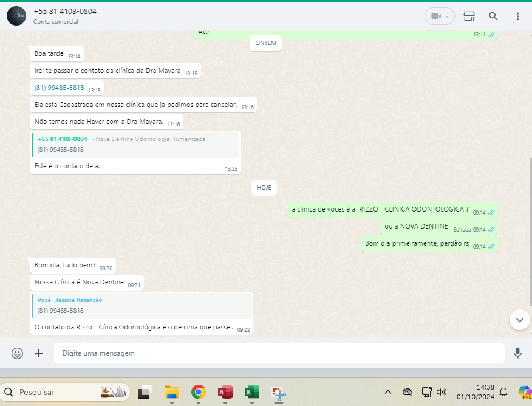Click the 'HOJE' date label
The image size is (532, 406).
[264, 188]
